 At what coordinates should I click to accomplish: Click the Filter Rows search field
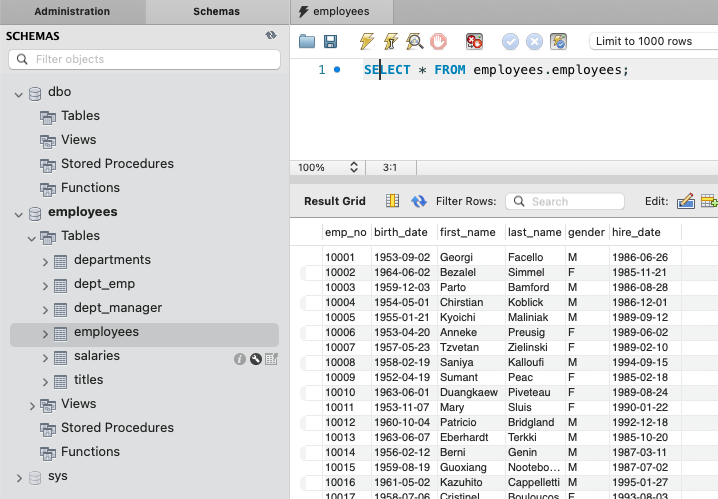coord(565,201)
